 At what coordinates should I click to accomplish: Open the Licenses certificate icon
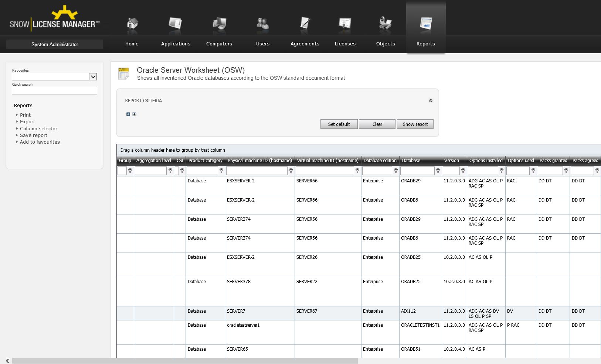coord(345,24)
